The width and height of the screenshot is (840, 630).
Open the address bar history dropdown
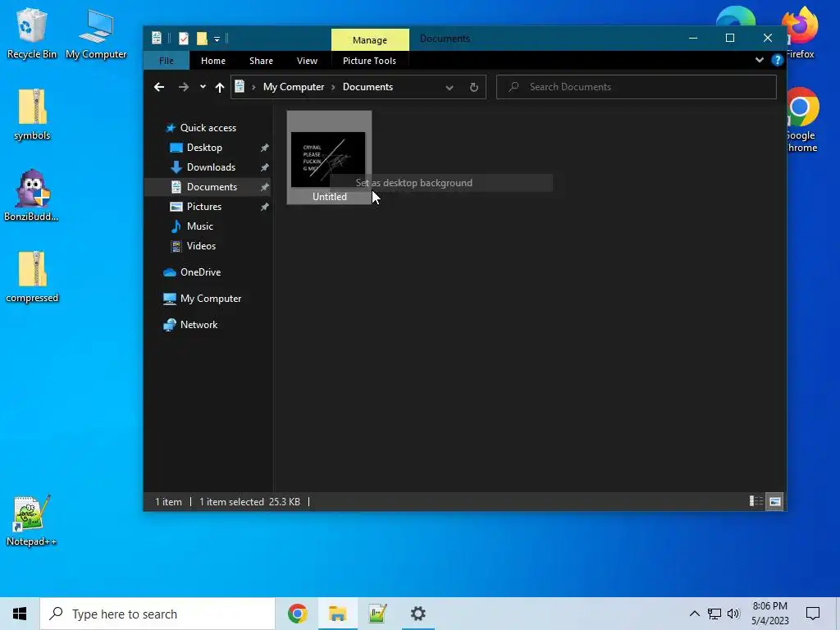(450, 87)
